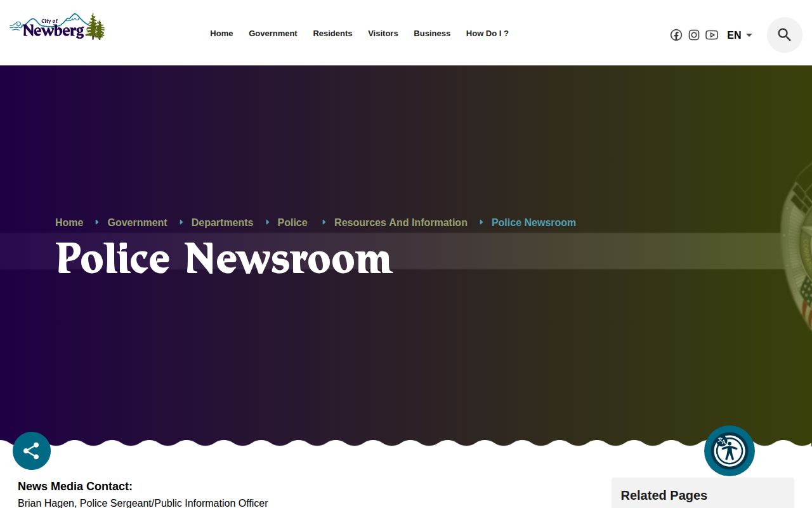Open the Residents menu

(332, 34)
